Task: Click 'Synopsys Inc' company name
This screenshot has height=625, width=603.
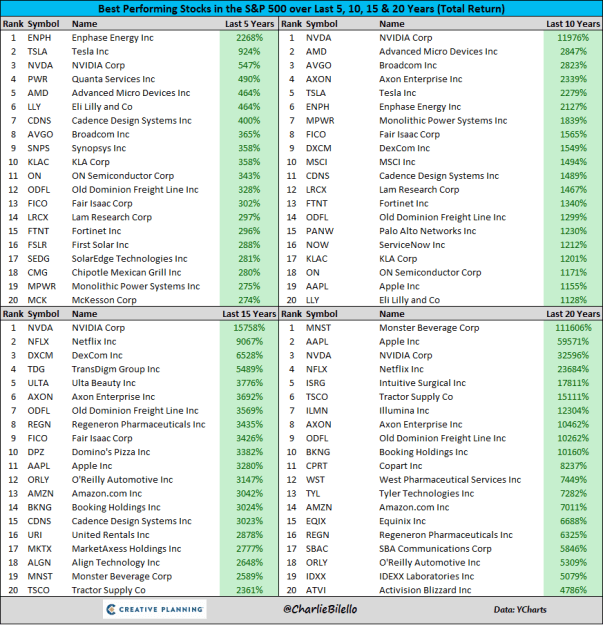Action: click(x=99, y=148)
